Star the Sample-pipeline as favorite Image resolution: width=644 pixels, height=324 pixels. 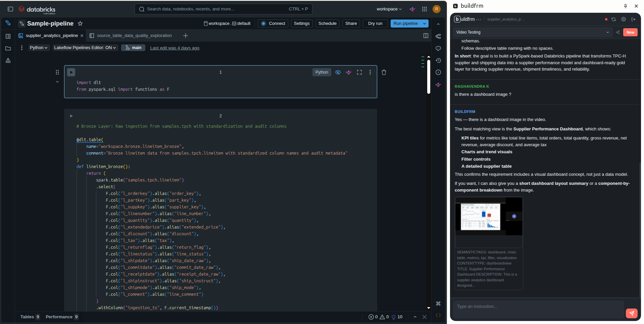coord(80,23)
